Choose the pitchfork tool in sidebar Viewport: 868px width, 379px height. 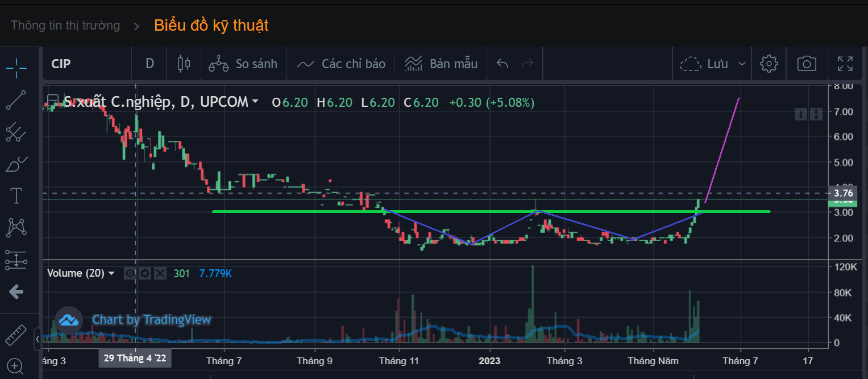(x=16, y=132)
